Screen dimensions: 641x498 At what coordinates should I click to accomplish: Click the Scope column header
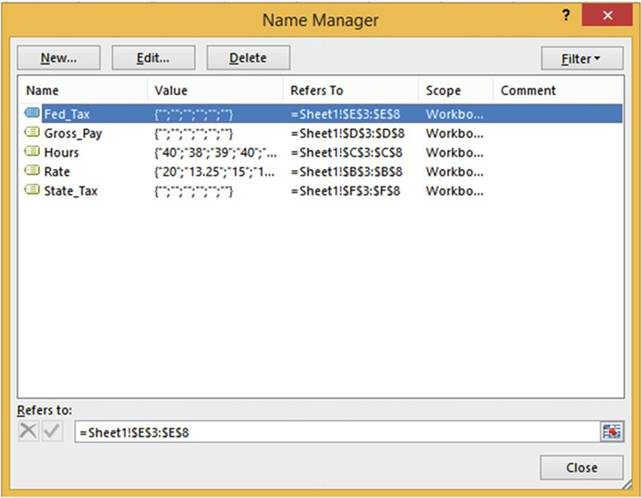(x=455, y=90)
